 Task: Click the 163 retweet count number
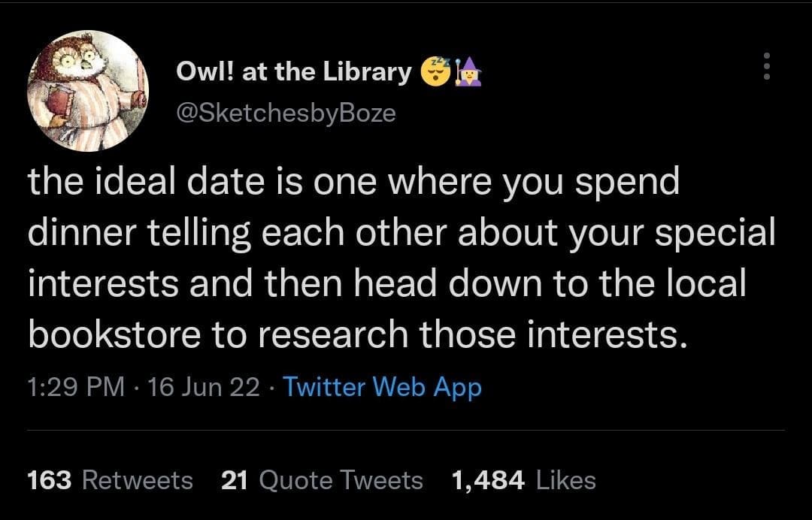[x=49, y=479]
